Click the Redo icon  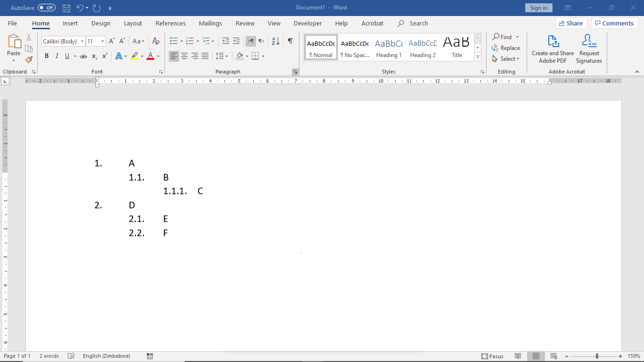coord(97,8)
